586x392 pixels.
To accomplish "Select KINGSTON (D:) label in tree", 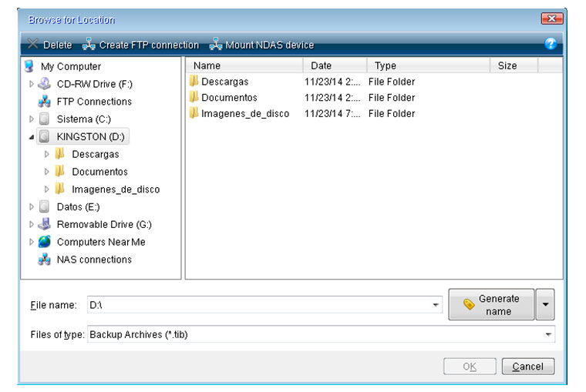I will [90, 137].
